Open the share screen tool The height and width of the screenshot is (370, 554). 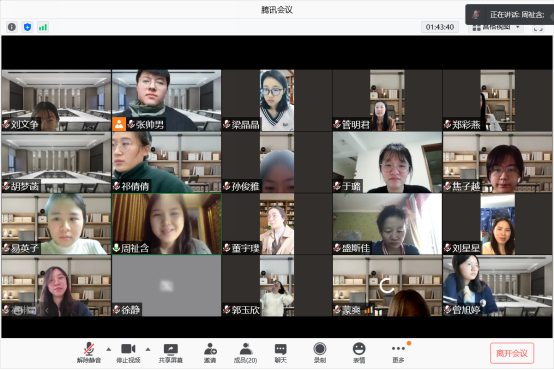[171, 353]
